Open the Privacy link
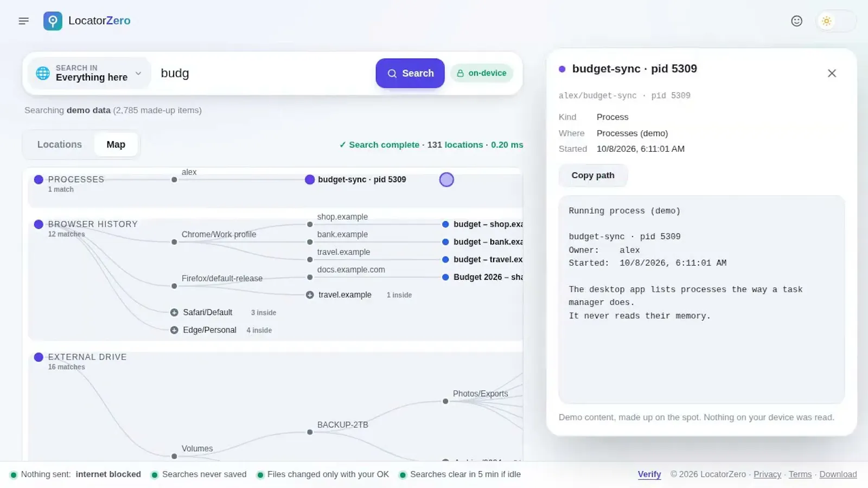Screen dimensions: 868x488 pyautogui.click(x=767, y=474)
